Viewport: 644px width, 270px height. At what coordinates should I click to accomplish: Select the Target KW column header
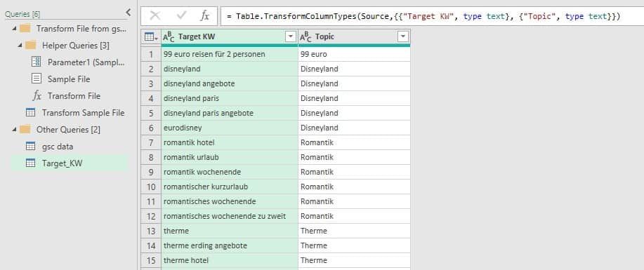pos(229,37)
